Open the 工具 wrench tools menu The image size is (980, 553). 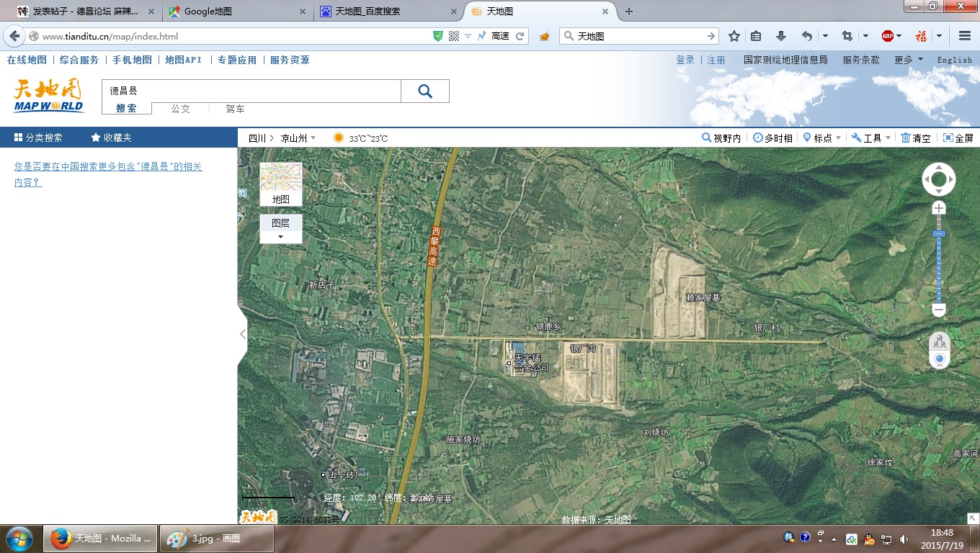tap(871, 138)
